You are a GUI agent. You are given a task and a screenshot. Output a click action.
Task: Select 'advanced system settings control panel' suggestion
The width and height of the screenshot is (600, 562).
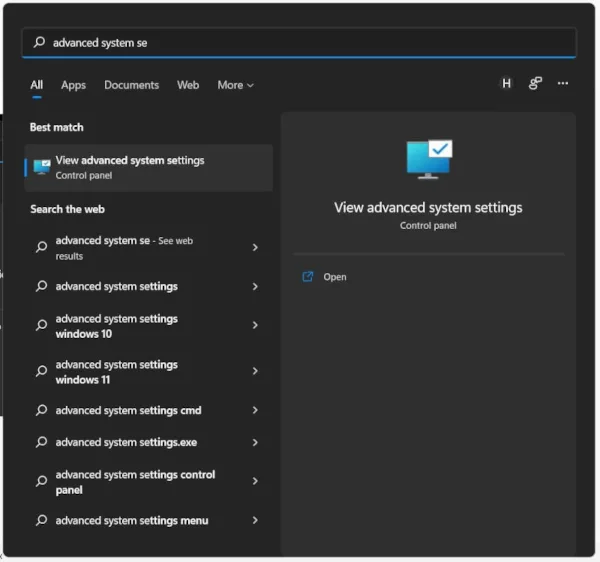pyautogui.click(x=149, y=482)
